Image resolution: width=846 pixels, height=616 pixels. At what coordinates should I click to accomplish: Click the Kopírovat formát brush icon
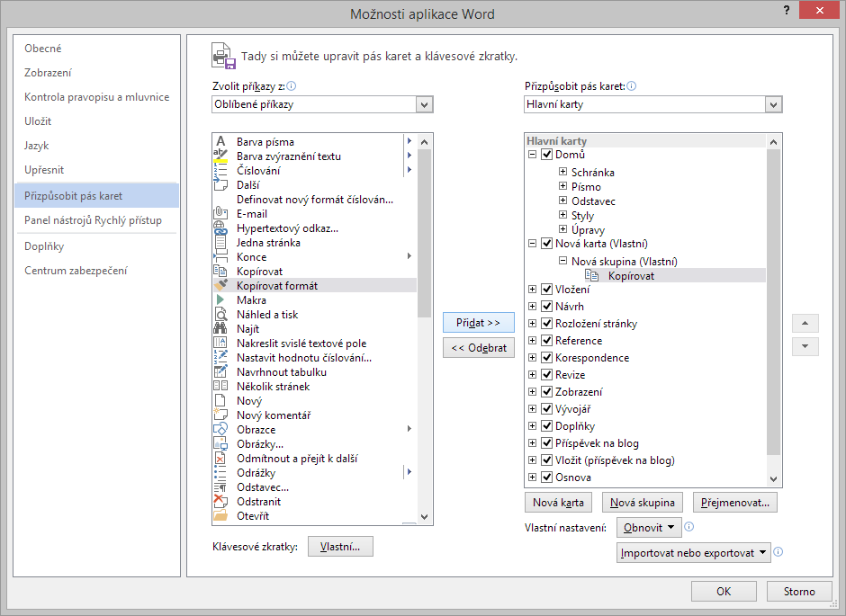point(220,285)
